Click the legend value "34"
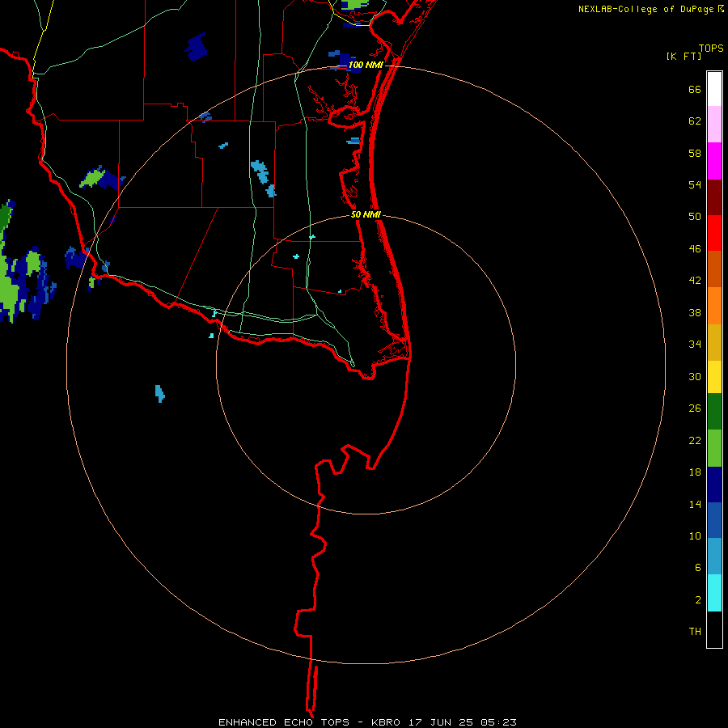 coord(695,345)
